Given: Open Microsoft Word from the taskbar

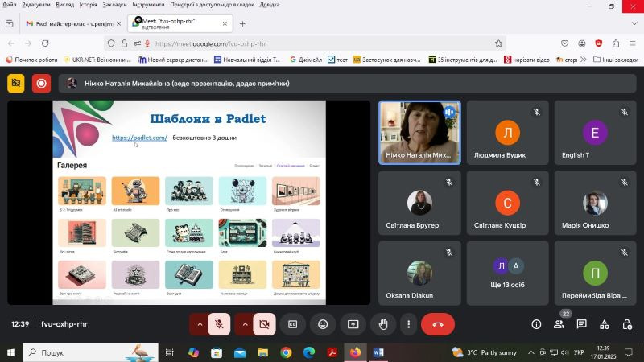Looking at the screenshot, I should [378, 352].
